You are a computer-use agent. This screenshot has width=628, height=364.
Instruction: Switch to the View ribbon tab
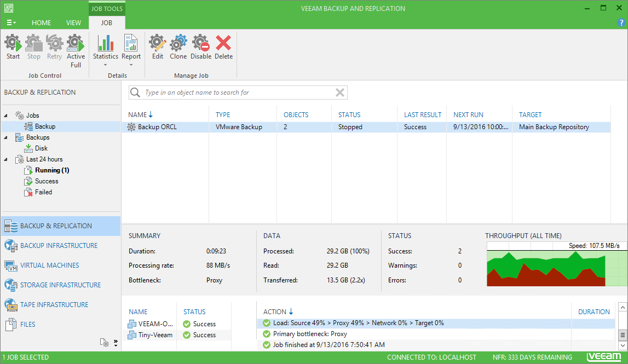coord(73,23)
